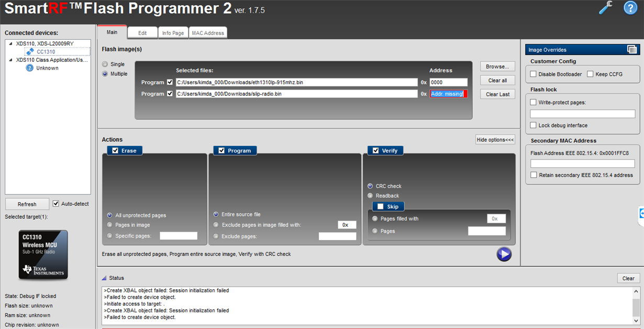The height and width of the screenshot is (329, 644).
Task: Click the Write-protect pages input field
Action: [583, 114]
